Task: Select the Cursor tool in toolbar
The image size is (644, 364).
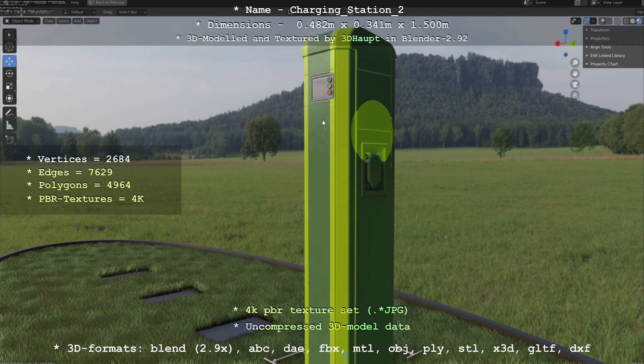Action: 9,47
